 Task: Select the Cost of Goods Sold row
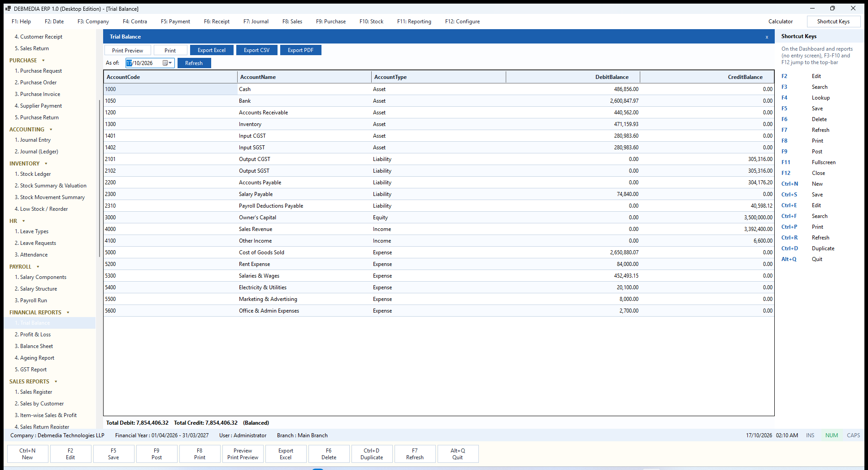(438, 252)
